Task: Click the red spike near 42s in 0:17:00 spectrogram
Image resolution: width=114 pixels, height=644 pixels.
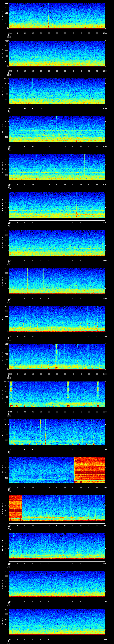Action: pos(76,139)
